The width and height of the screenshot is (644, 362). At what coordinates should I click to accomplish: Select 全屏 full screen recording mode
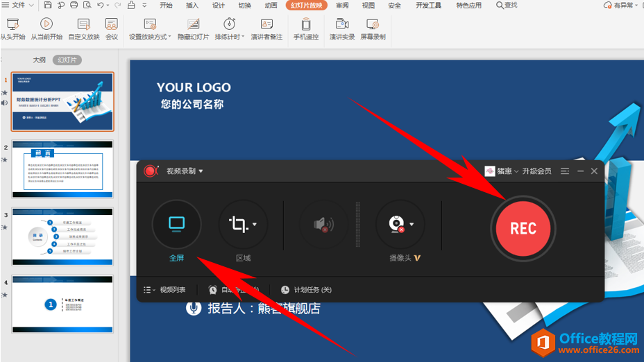176,225
